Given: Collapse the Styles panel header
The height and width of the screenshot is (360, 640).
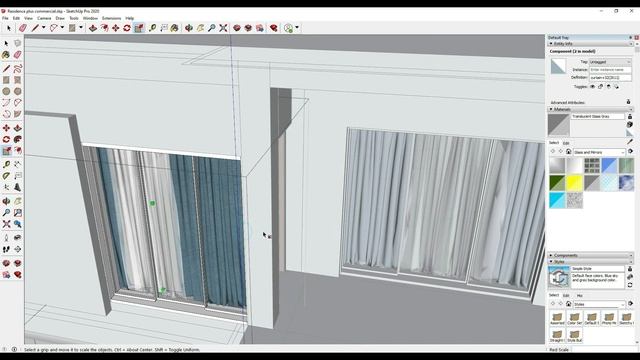Looking at the screenshot, I should pos(590,262).
